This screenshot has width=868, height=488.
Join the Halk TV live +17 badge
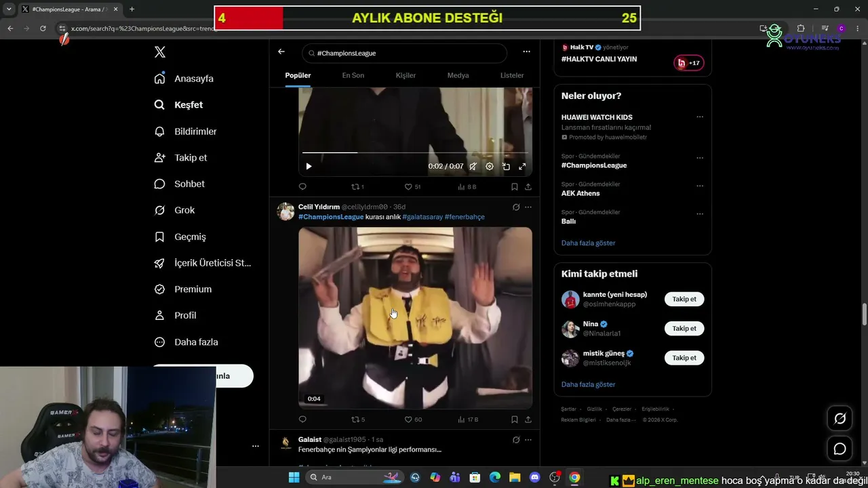pos(688,63)
